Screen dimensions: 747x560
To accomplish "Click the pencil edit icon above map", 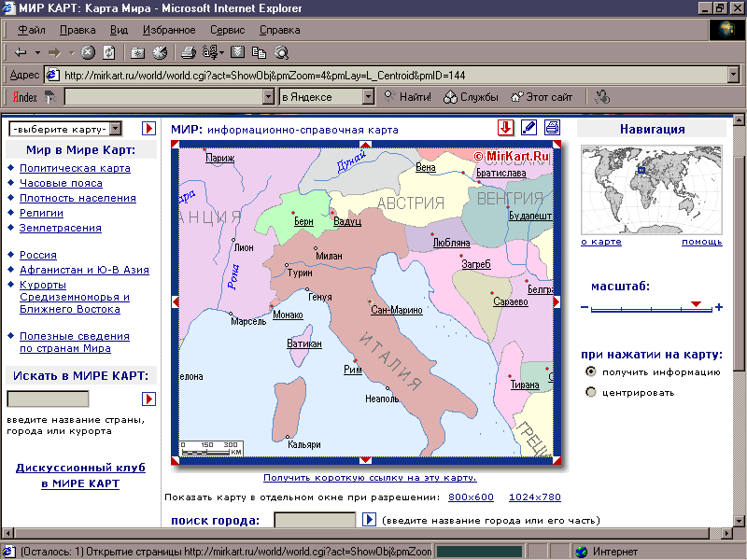I will 529,128.
